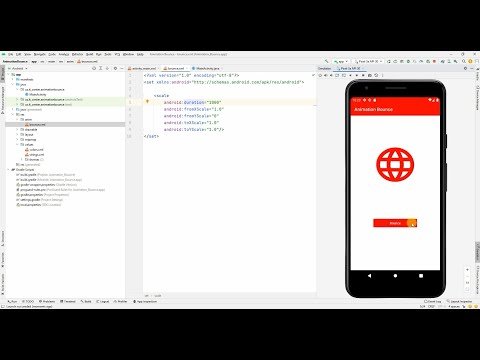Click the 'app' breadcrumb in navigation bar
This screenshot has height=360, width=480.
34,61
